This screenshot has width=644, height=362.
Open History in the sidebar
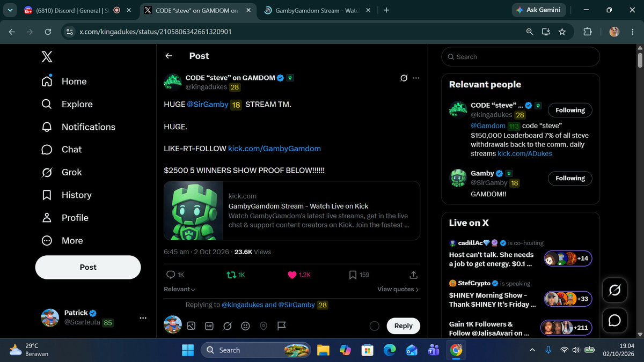(66, 195)
